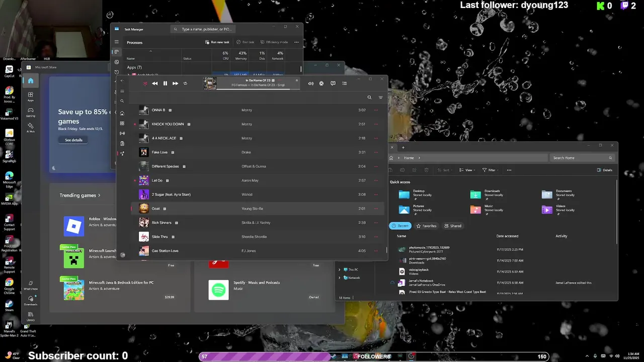
Task: Sort Task Manager by Memory column
Action: (239, 55)
